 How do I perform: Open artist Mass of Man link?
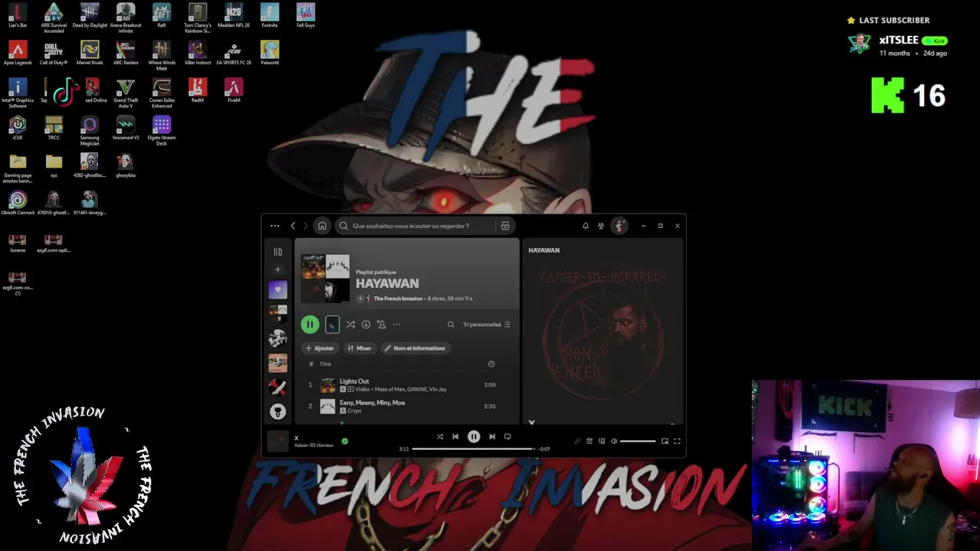389,390
